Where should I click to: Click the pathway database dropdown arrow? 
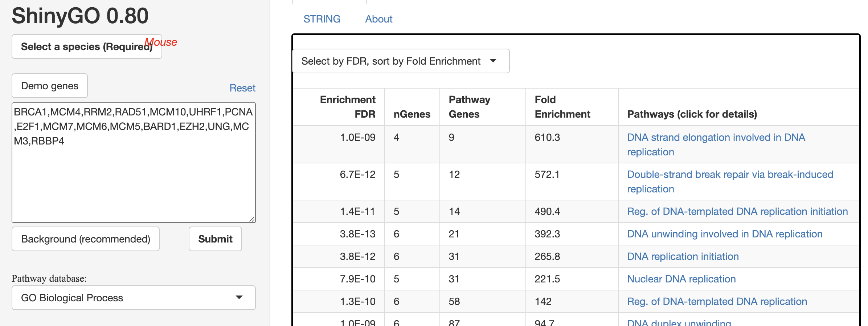click(x=239, y=297)
